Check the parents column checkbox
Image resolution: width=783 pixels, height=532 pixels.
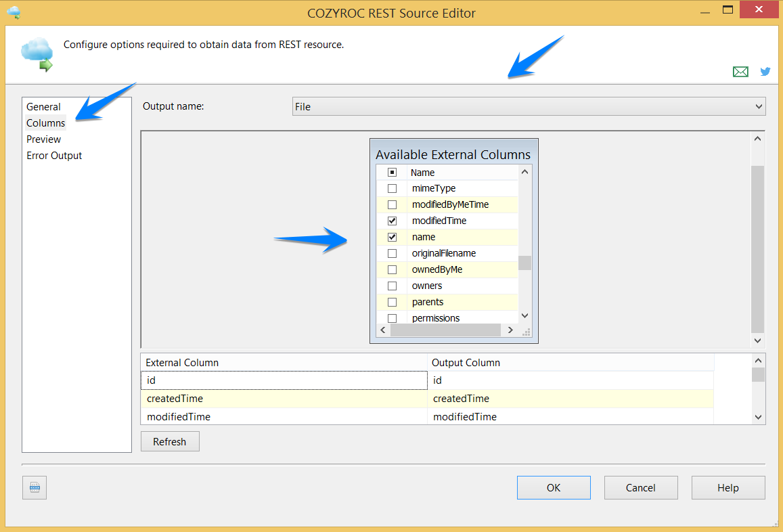392,303
